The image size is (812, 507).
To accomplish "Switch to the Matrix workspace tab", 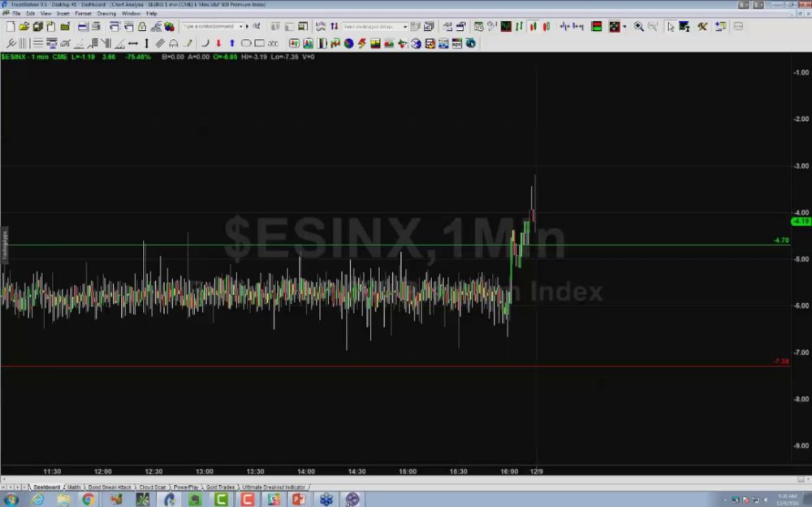I will coord(74,487).
